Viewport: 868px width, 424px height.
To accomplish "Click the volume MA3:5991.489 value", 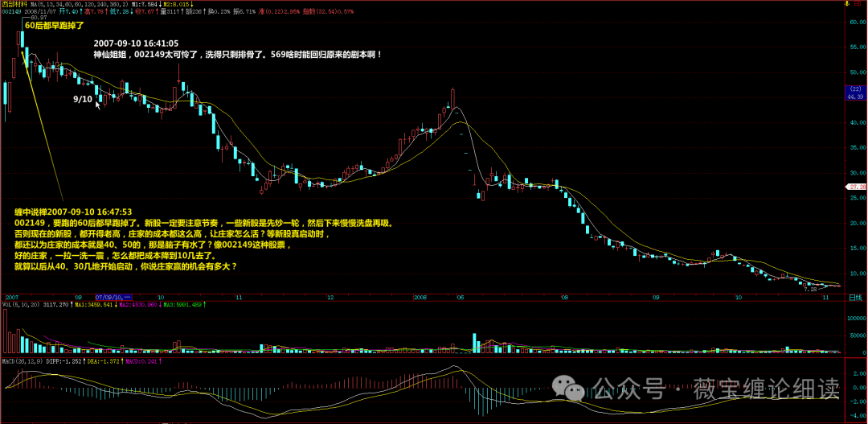I will click(182, 305).
